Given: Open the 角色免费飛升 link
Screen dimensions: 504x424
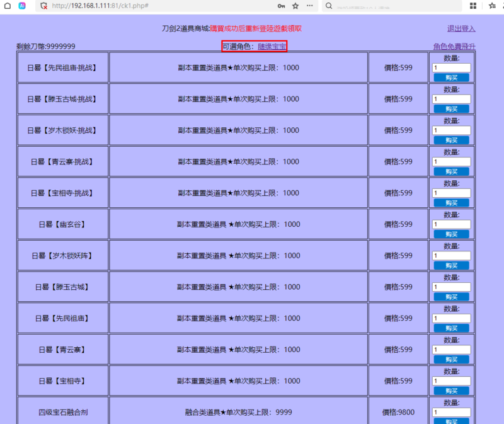Looking at the screenshot, I should click(x=454, y=47).
